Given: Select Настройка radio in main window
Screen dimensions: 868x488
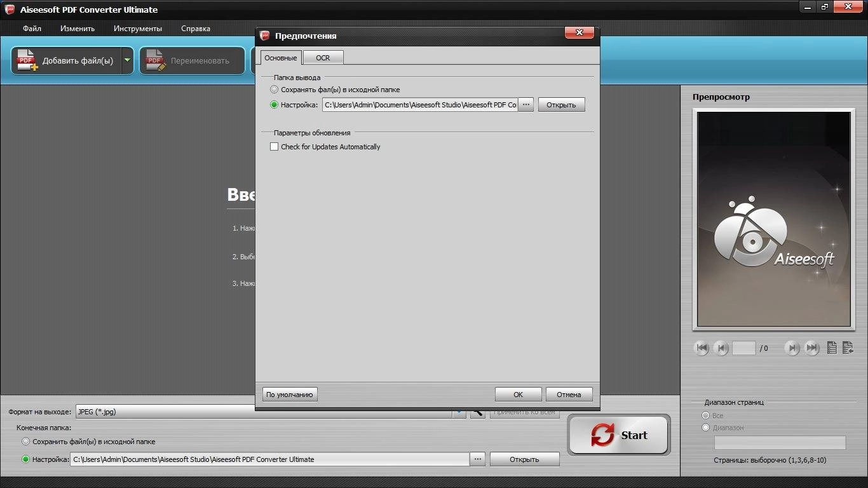Looking at the screenshot, I should click(25, 459).
